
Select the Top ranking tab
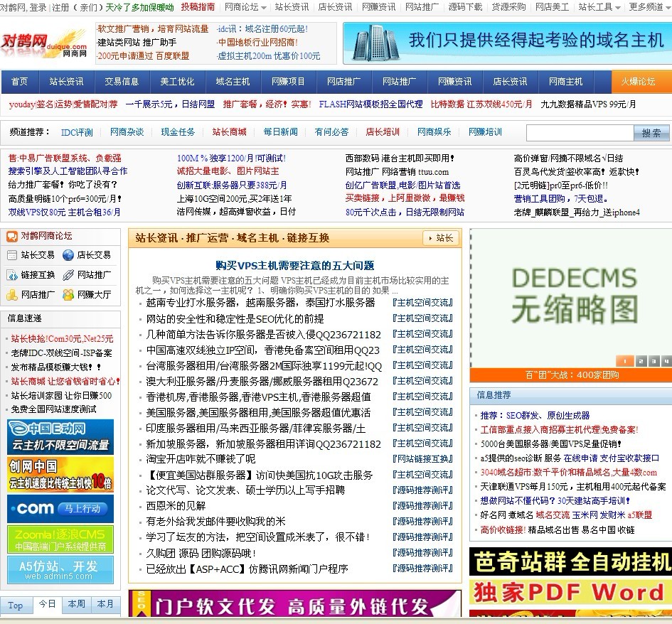click(x=16, y=605)
